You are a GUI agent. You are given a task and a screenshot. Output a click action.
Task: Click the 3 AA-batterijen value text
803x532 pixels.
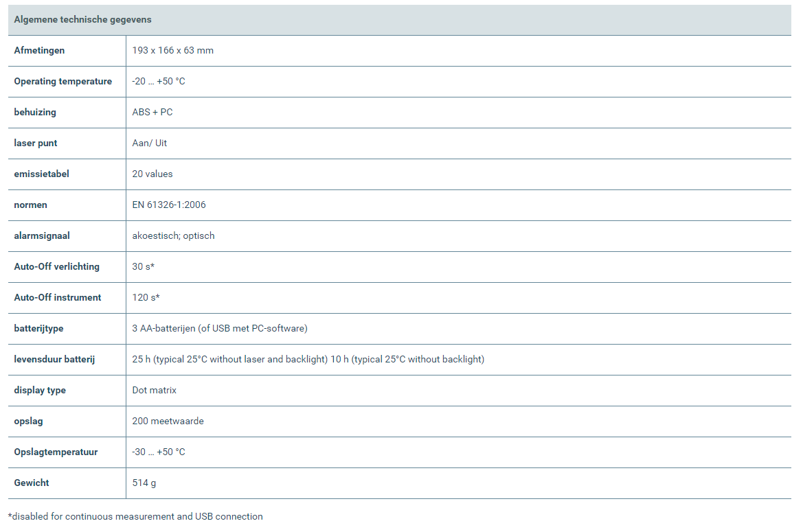[x=220, y=328]
